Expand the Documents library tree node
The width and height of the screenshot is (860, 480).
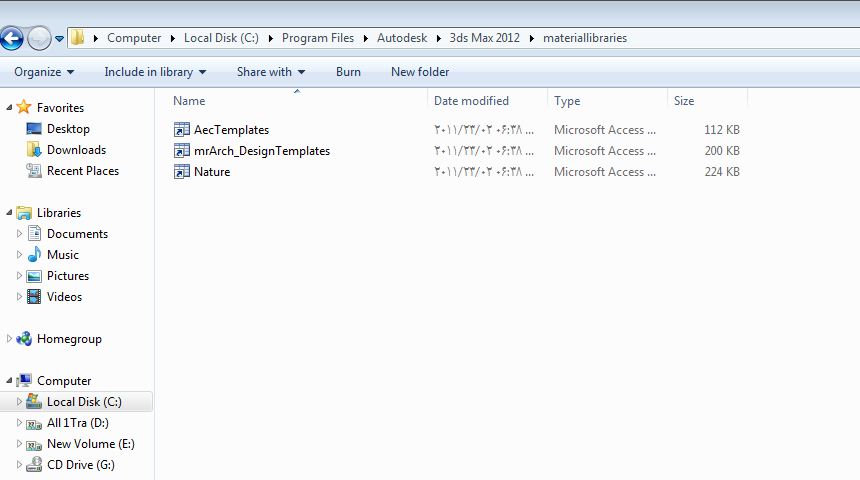[x=21, y=234]
